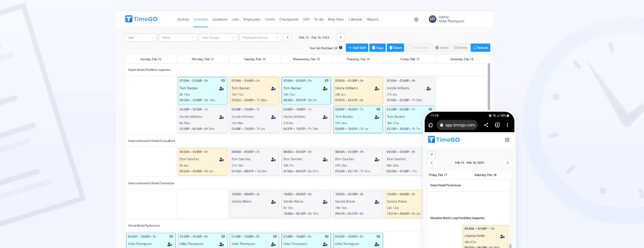Click envelope icon on Sunday Mike Thompson shift

click(171, 237)
